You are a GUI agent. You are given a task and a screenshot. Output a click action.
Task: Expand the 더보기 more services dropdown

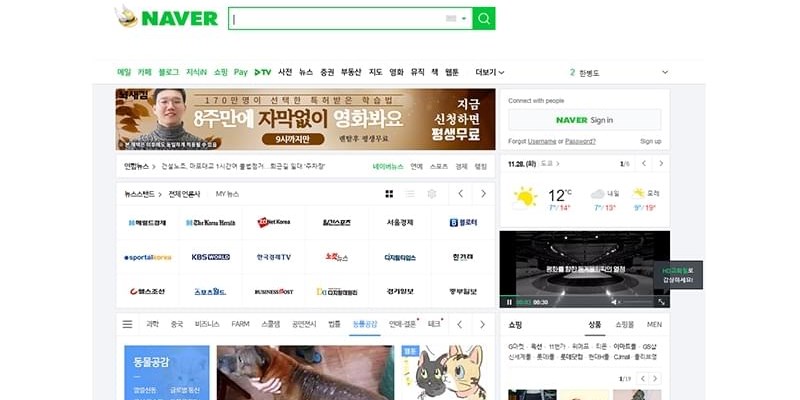490,72
